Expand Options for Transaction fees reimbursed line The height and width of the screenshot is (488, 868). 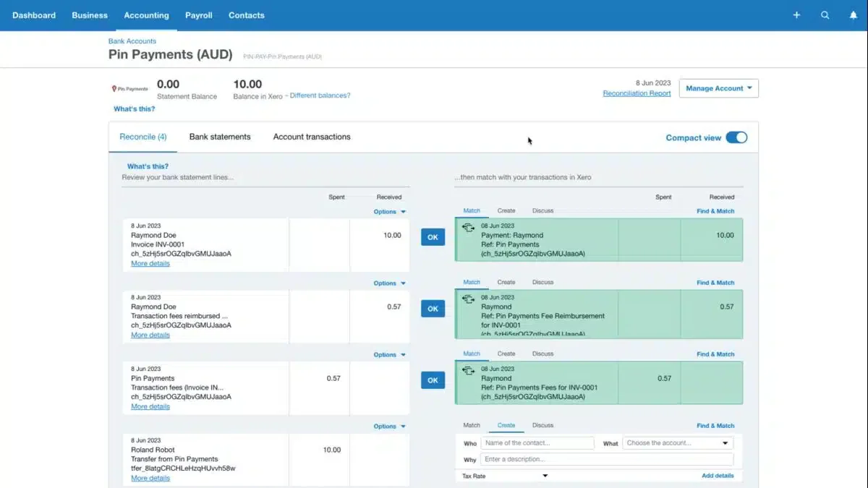(x=390, y=283)
